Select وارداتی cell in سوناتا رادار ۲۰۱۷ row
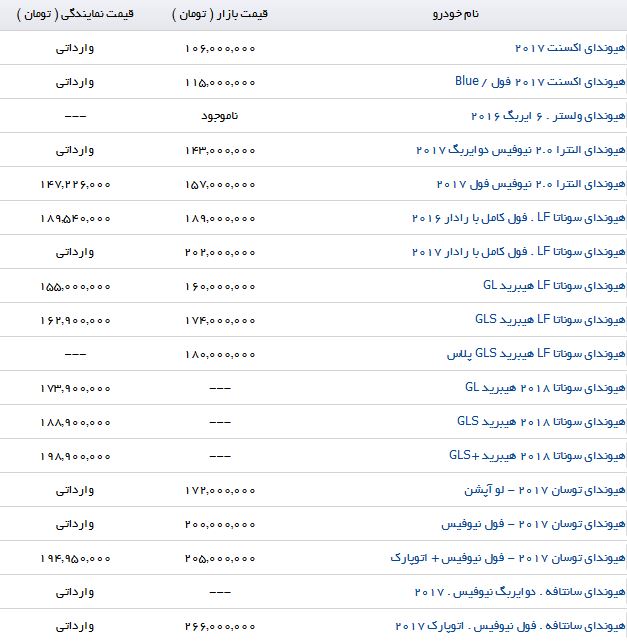Viewport: 627px width, 641px height. pos(75,252)
